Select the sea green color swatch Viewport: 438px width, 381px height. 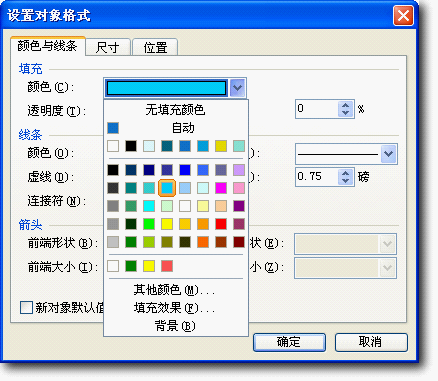131,206
